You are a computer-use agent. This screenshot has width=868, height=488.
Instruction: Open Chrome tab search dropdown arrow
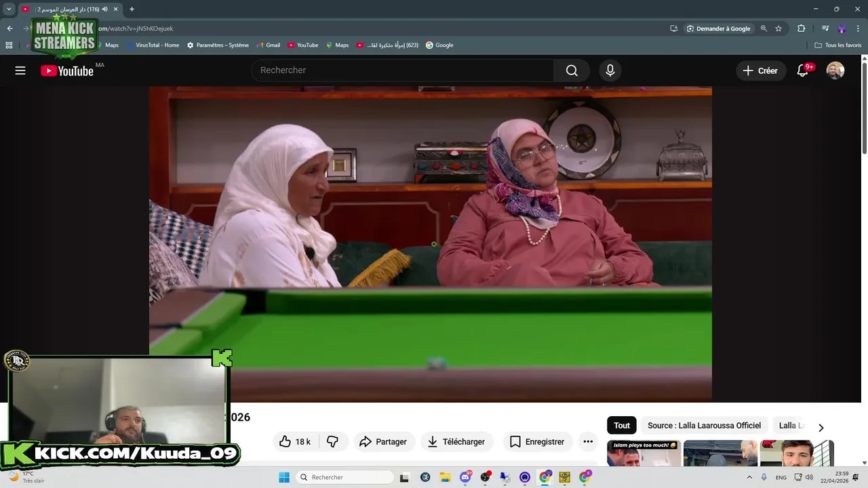[9, 9]
